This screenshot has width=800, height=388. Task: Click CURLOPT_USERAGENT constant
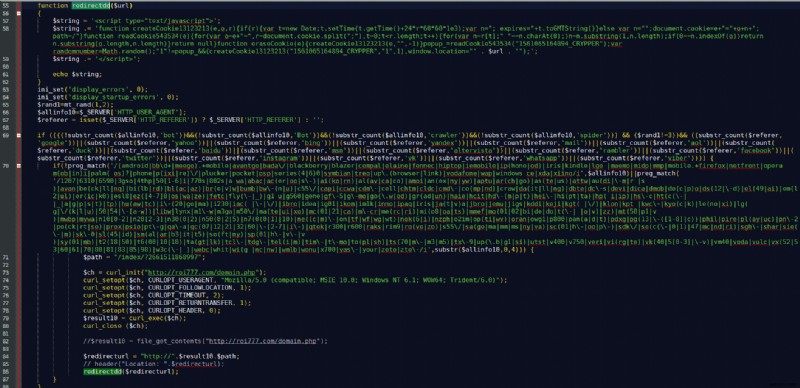(181, 280)
